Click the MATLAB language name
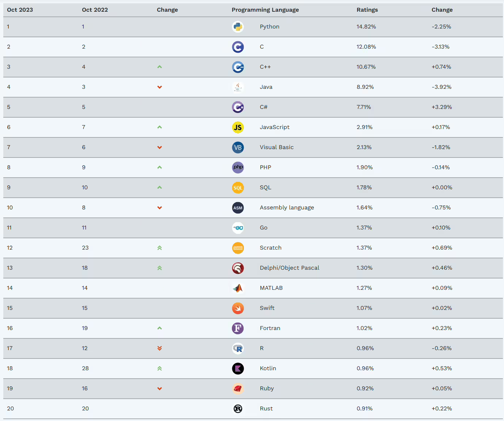The height and width of the screenshot is (421, 504). [x=271, y=288]
